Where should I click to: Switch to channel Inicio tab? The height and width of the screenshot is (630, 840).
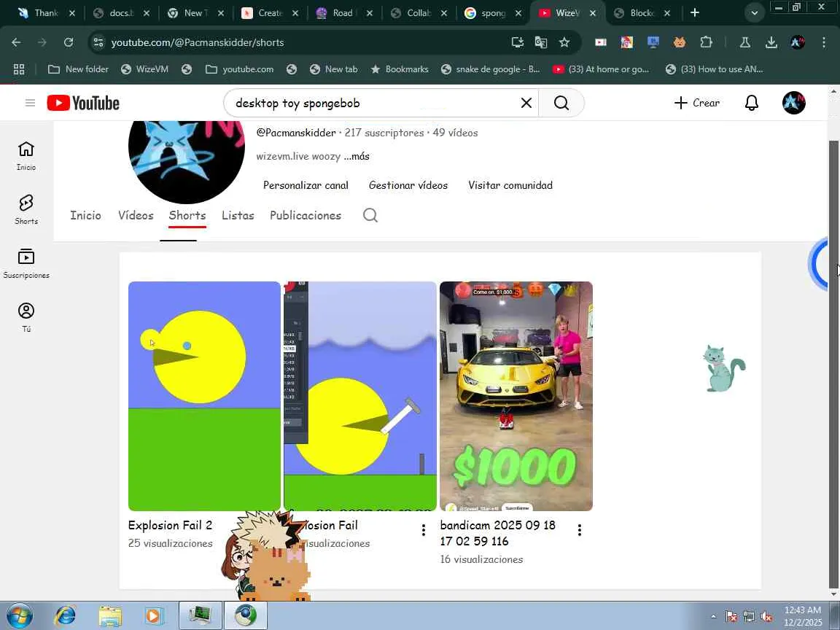[x=86, y=215]
